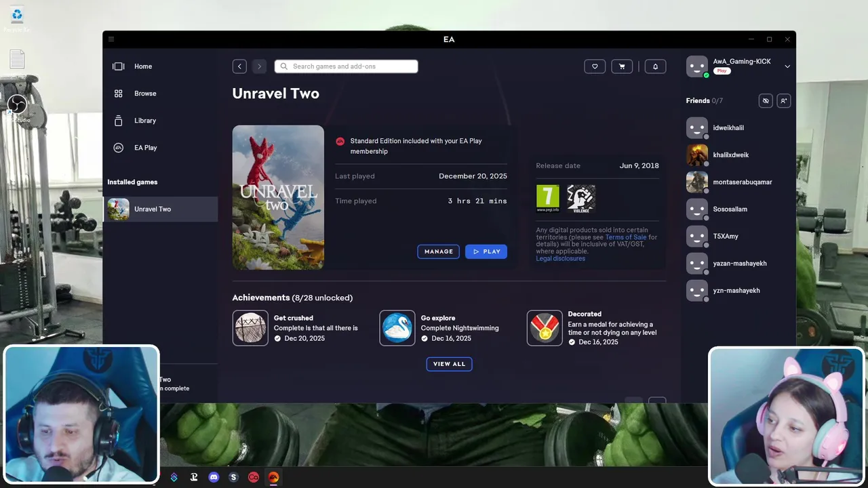Click the Get crushed achievement icon
Image resolution: width=868 pixels, height=488 pixels.
point(250,328)
